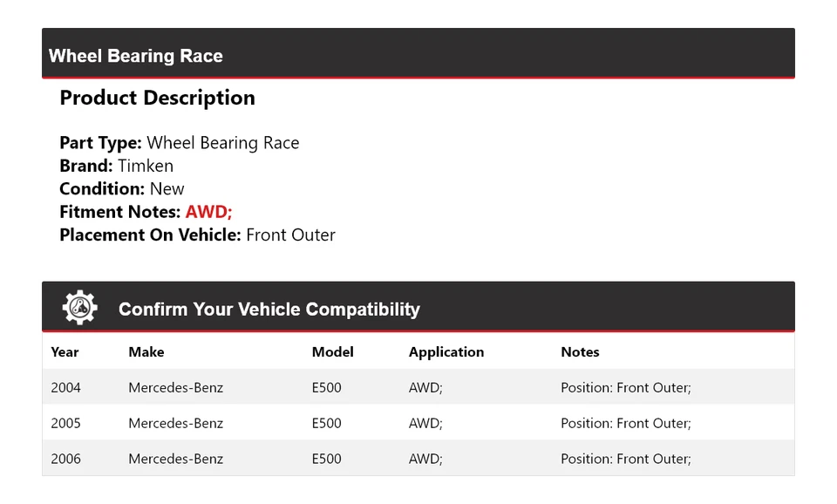Click the Model column header
Image resolution: width=837 pixels, height=504 pixels.
click(x=332, y=352)
